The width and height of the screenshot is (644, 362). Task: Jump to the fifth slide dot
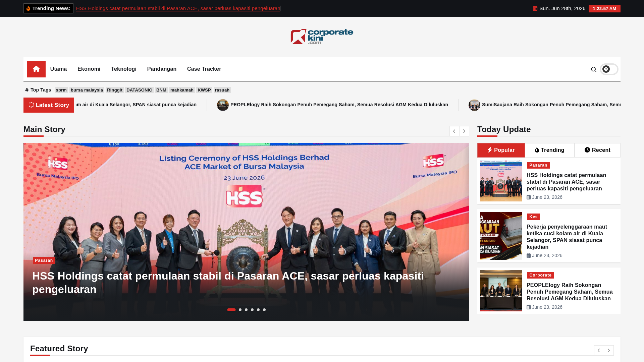[258, 310]
